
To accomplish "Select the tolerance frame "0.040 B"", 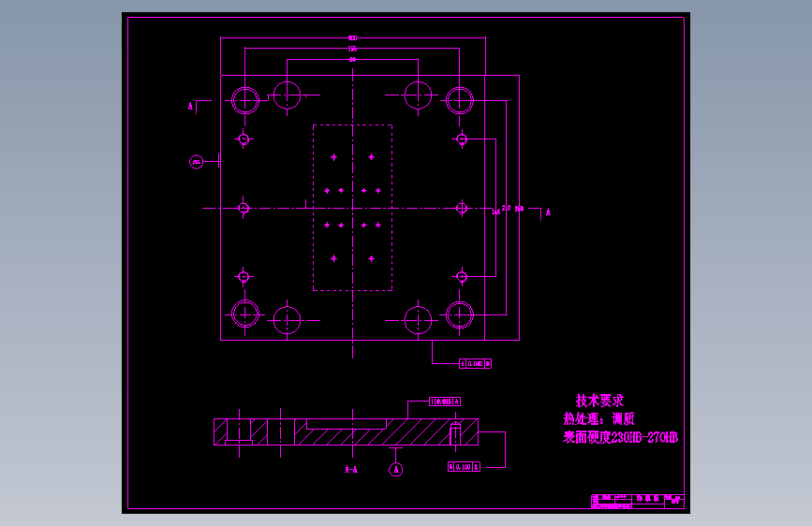I will 476,363.
